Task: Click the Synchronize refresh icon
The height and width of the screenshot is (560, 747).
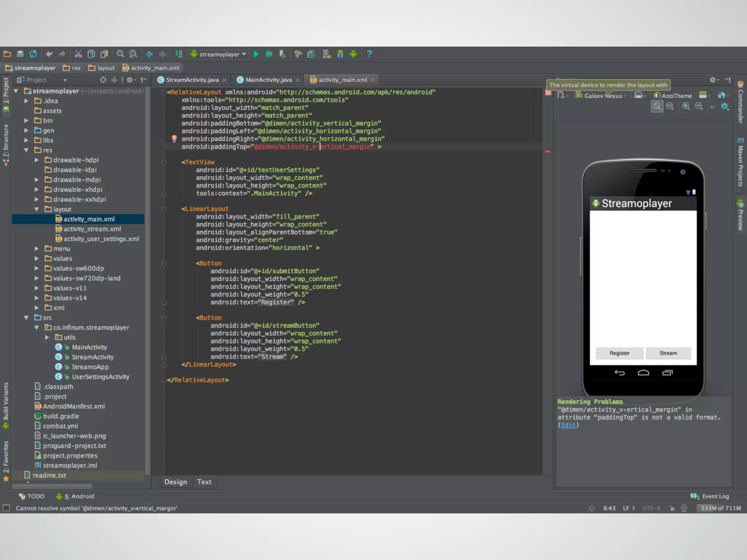Action: (x=33, y=54)
